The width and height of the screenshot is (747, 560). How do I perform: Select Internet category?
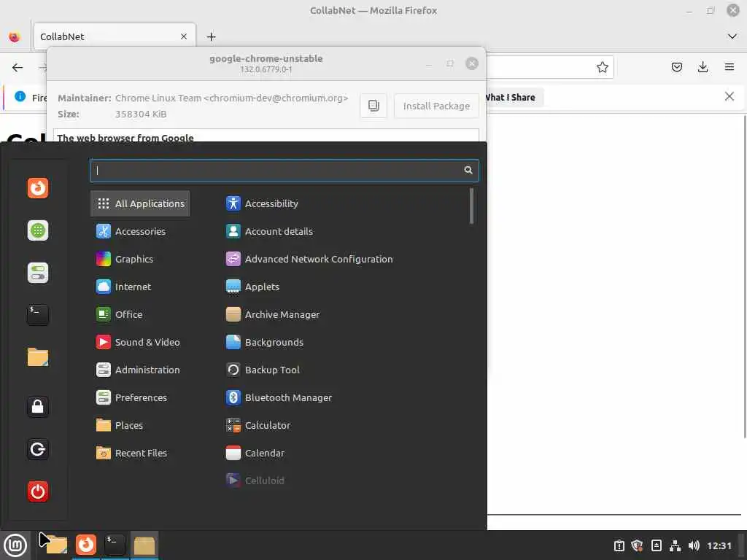[140, 287]
